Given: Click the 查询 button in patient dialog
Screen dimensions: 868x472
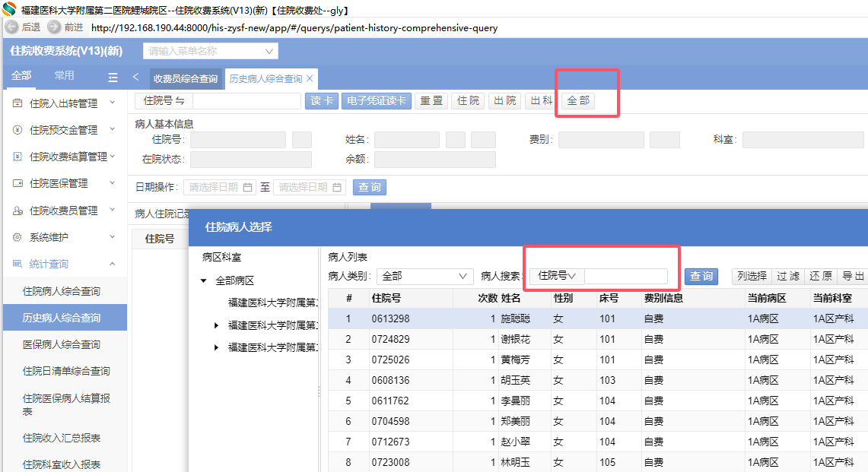Looking at the screenshot, I should coord(701,276).
